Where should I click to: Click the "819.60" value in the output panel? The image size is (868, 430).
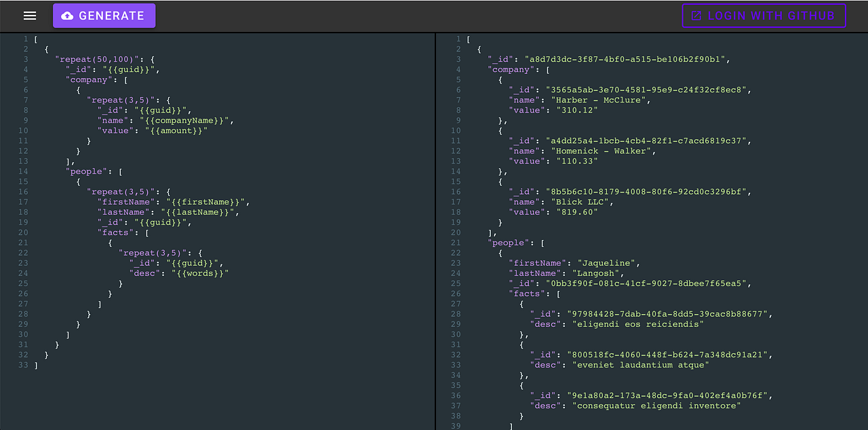click(x=578, y=212)
